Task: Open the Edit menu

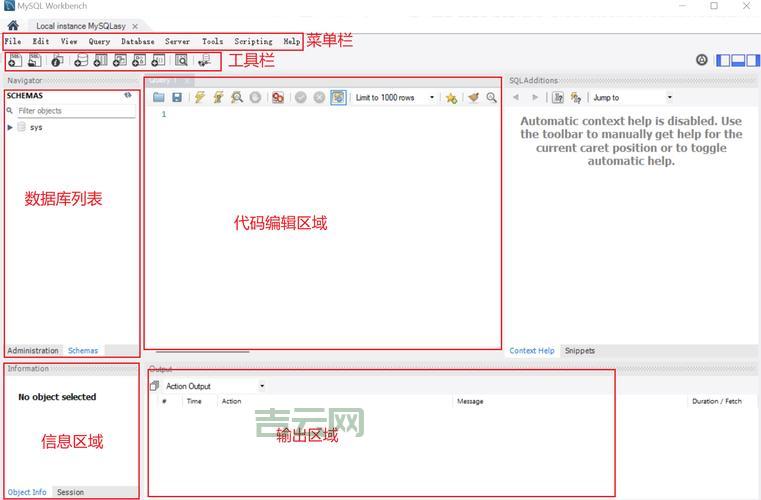Action: pyautogui.click(x=41, y=41)
